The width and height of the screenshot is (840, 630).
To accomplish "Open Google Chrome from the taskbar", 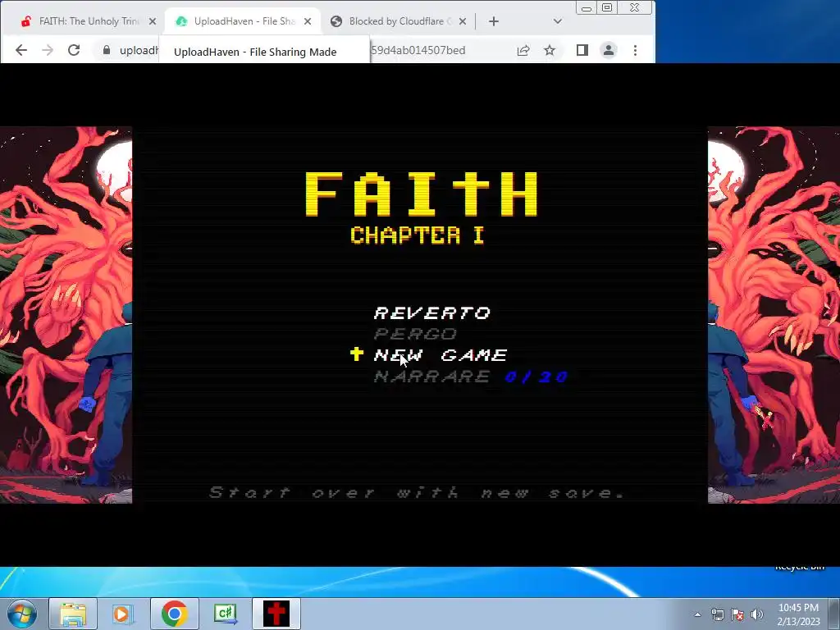I will click(174, 614).
